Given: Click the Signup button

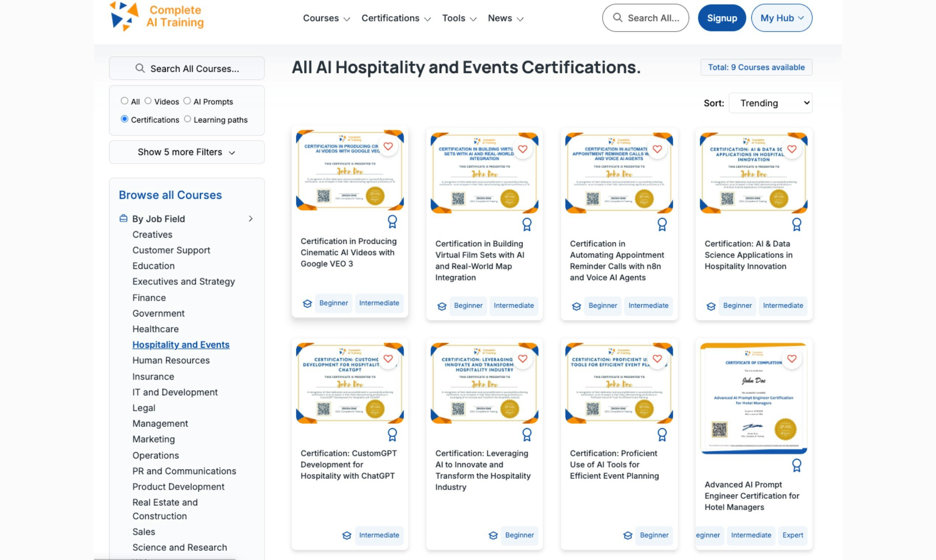Looking at the screenshot, I should click(721, 17).
